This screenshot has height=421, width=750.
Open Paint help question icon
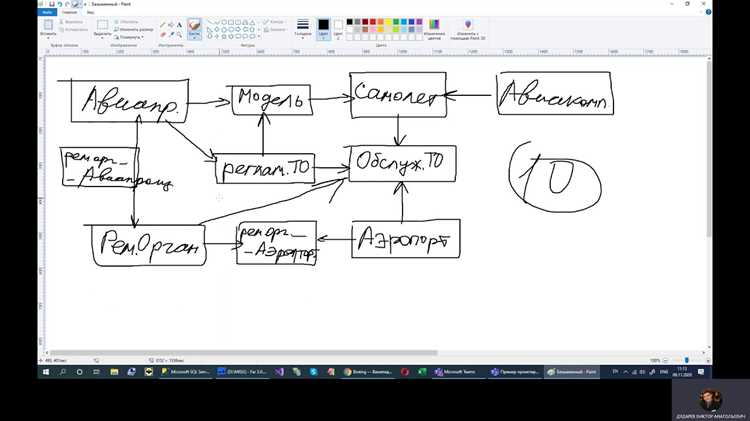tap(708, 12)
